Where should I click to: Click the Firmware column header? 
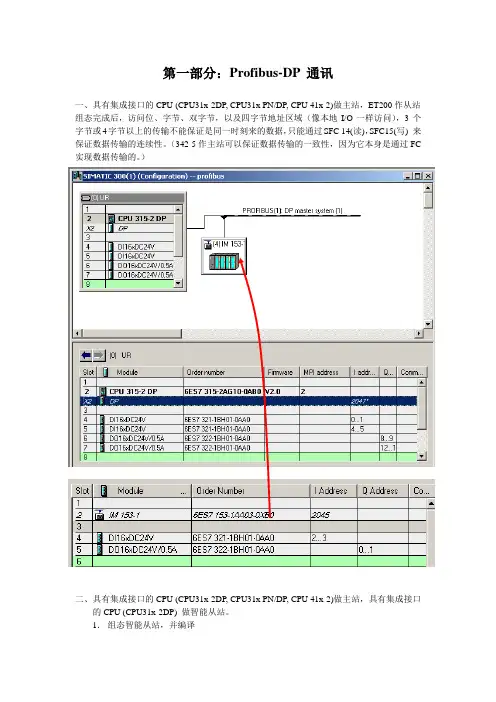click(280, 372)
